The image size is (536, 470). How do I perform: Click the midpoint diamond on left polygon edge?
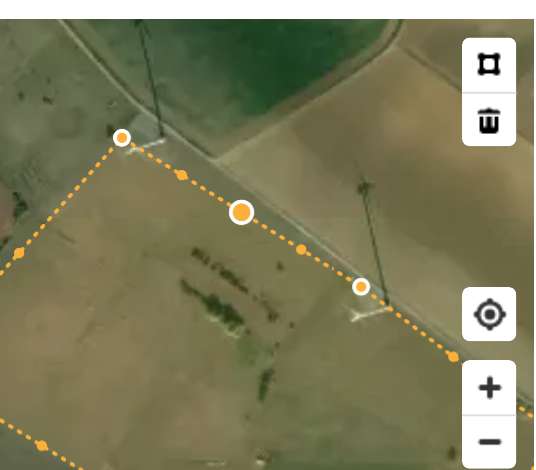pyautogui.click(x=19, y=253)
